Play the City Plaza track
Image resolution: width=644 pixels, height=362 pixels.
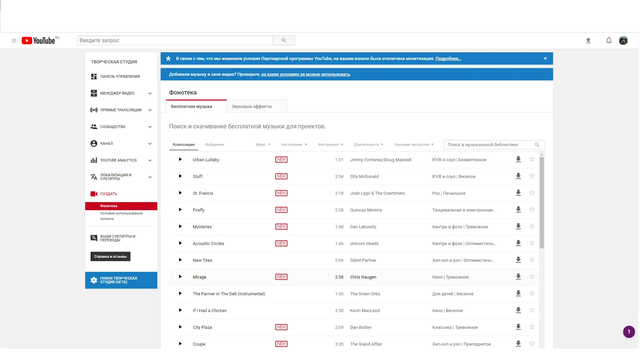click(180, 327)
